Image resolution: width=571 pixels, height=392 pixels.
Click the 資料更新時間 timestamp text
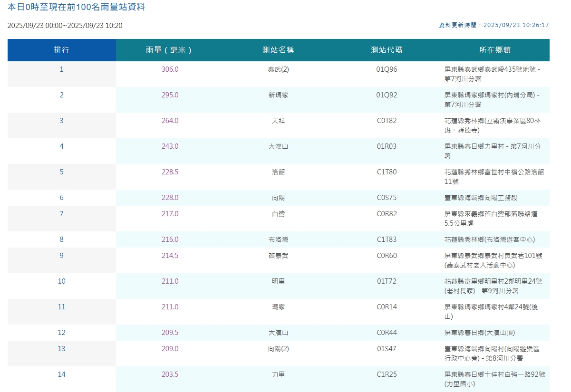tap(494, 25)
